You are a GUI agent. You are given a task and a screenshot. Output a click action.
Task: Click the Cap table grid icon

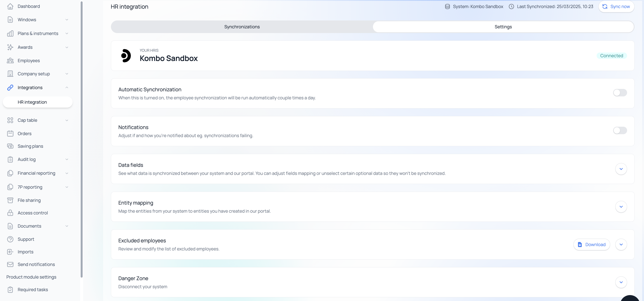click(x=10, y=120)
